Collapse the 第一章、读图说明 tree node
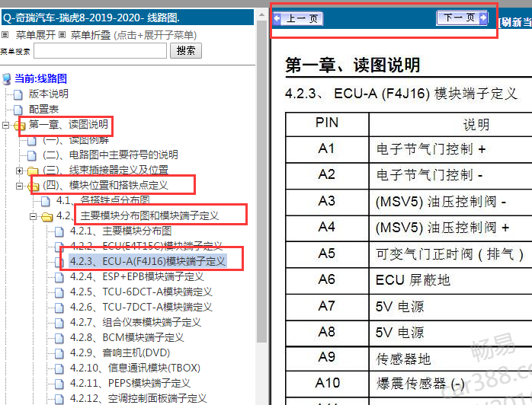 tap(5, 125)
